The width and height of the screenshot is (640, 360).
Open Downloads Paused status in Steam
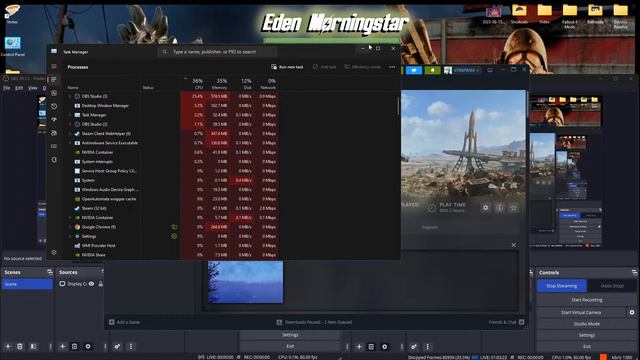coord(314,322)
